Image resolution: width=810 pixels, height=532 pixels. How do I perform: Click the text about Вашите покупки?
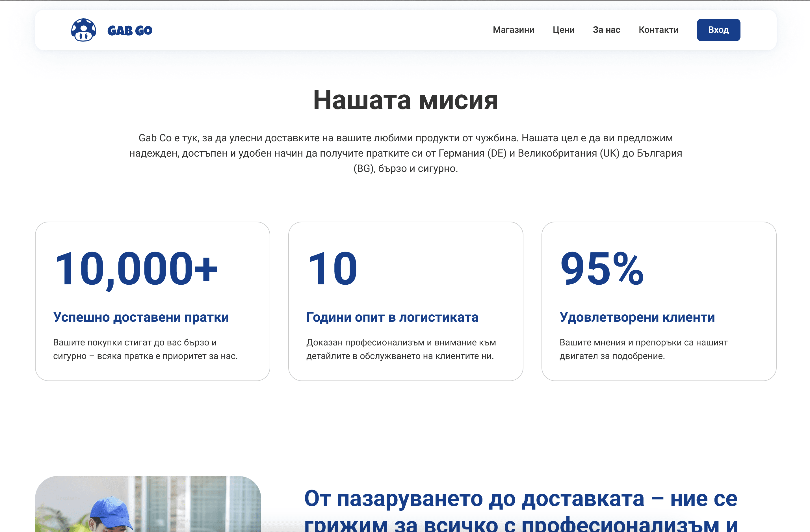tap(145, 349)
